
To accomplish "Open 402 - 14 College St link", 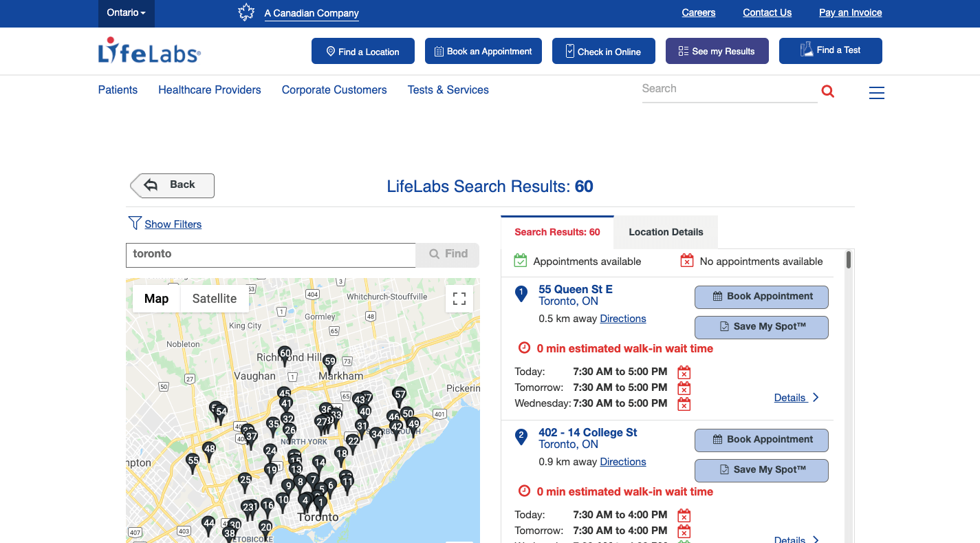I will [x=588, y=432].
